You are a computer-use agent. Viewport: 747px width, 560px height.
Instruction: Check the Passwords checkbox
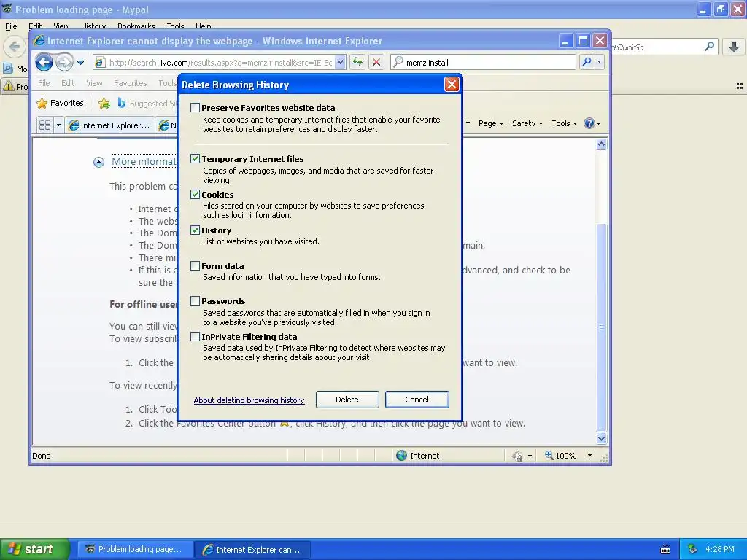coord(195,301)
